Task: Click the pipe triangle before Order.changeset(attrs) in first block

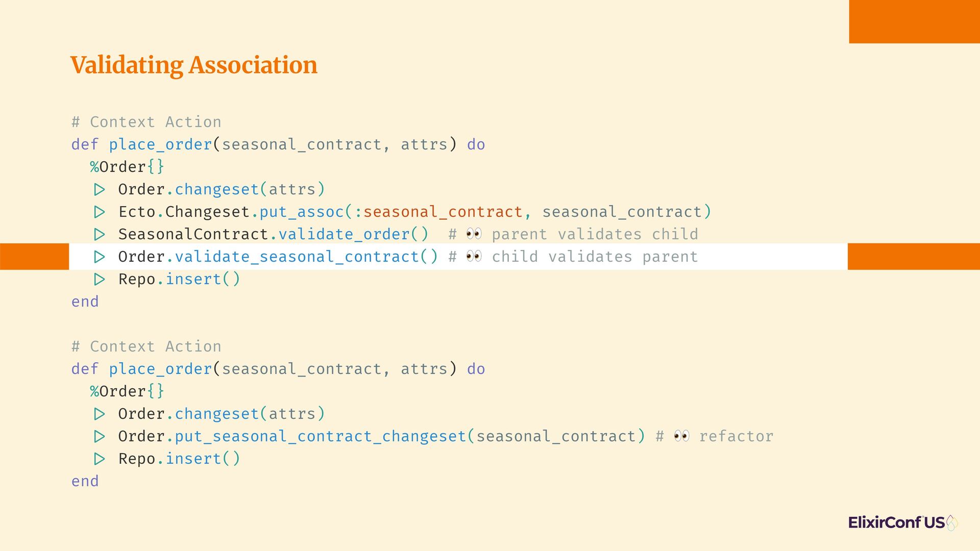Action: coord(100,190)
